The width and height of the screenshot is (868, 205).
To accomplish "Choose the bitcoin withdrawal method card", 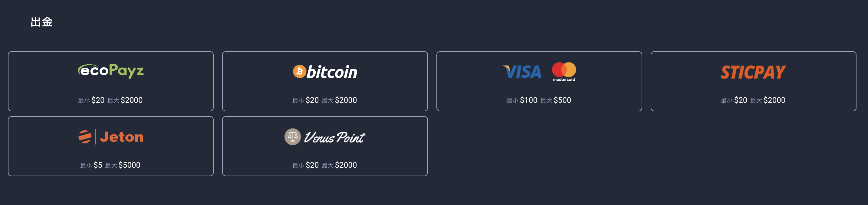I will [325, 81].
